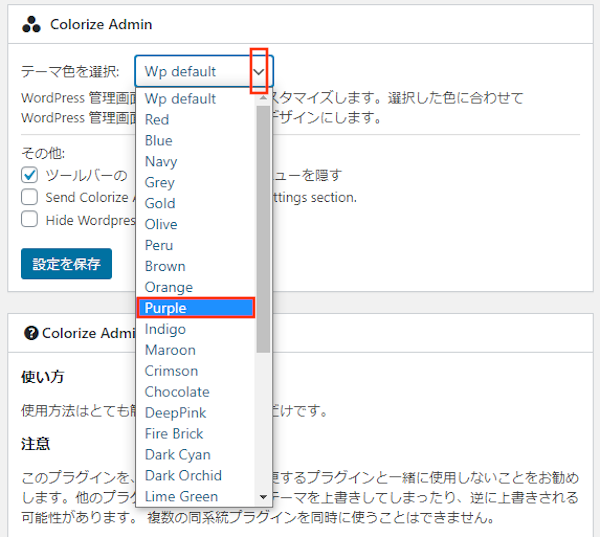Pick Blue from the dropdown list
The image size is (600, 537).
[x=196, y=140]
